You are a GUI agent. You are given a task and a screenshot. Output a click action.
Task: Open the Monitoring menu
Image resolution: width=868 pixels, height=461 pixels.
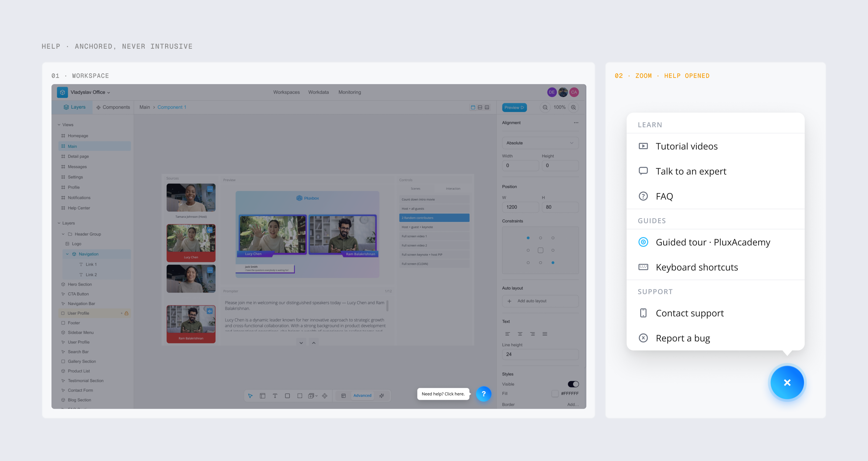click(349, 92)
